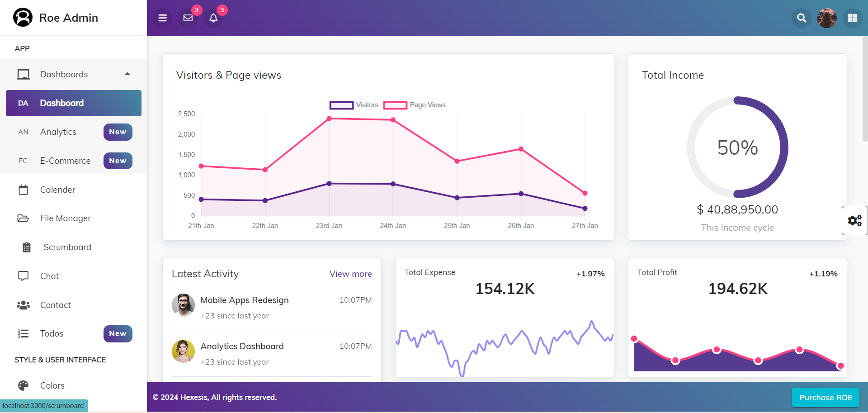868x413 pixels.
Task: Open the settings gears panel
Action: (x=854, y=220)
